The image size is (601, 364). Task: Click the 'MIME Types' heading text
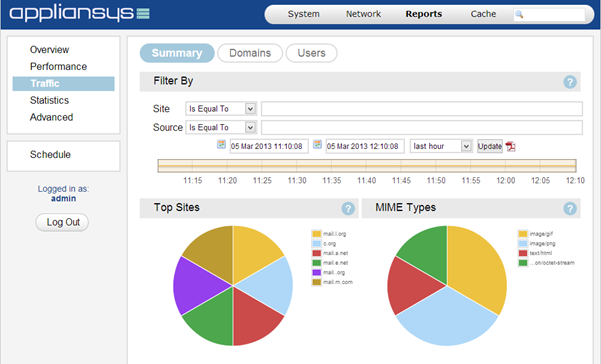pyautogui.click(x=406, y=208)
